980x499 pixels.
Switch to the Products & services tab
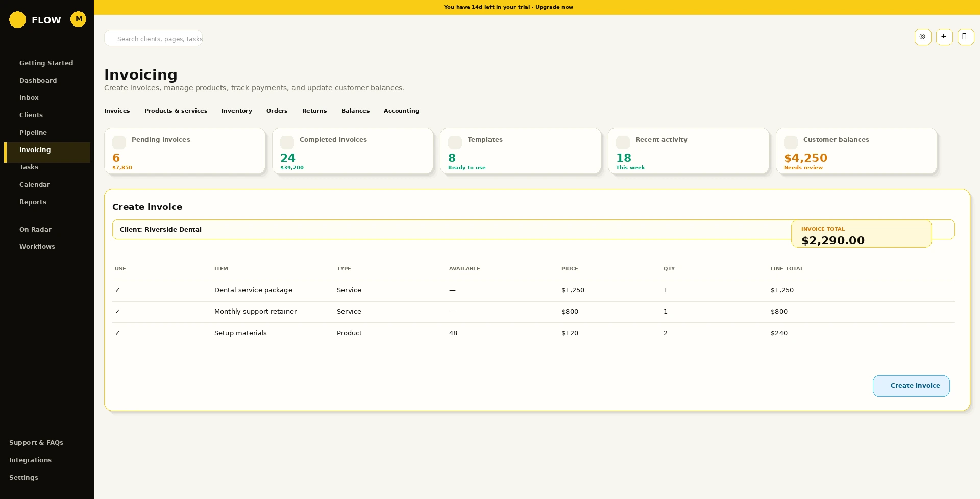[176, 111]
